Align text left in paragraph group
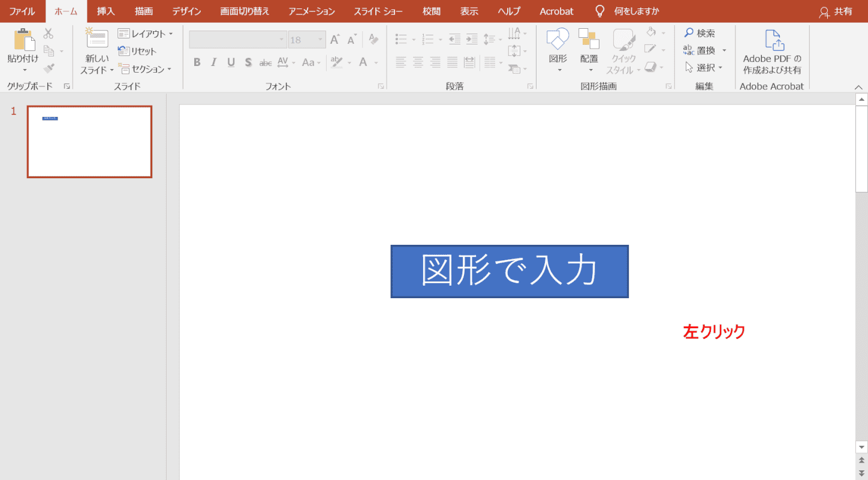868x480 pixels. [401, 61]
